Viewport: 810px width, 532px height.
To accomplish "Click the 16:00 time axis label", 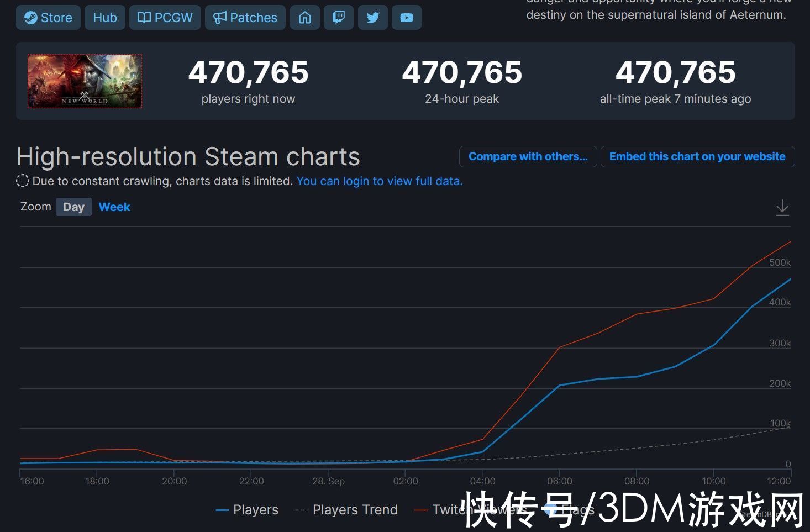I will tap(32, 481).
